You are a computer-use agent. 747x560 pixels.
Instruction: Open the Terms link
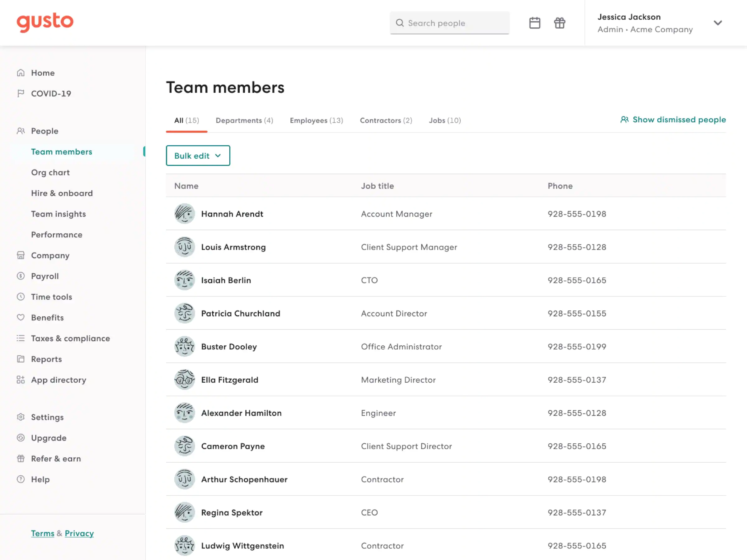[43, 533]
